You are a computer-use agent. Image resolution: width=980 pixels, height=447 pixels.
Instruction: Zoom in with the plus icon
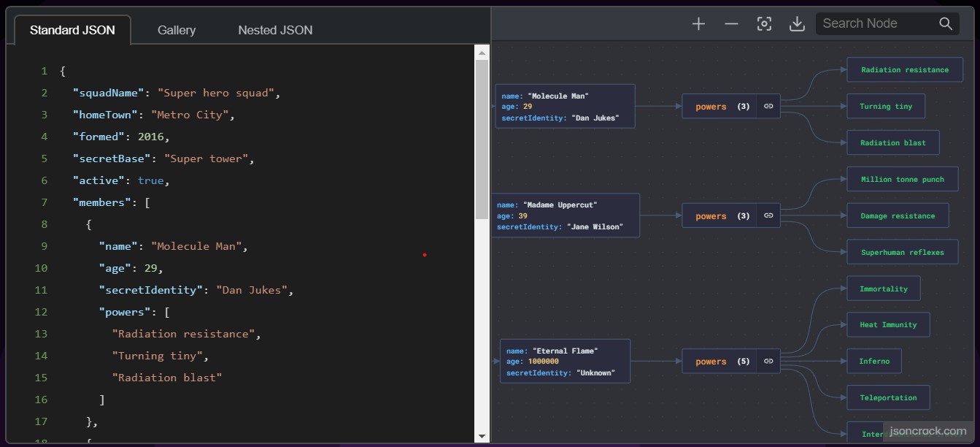coord(698,24)
